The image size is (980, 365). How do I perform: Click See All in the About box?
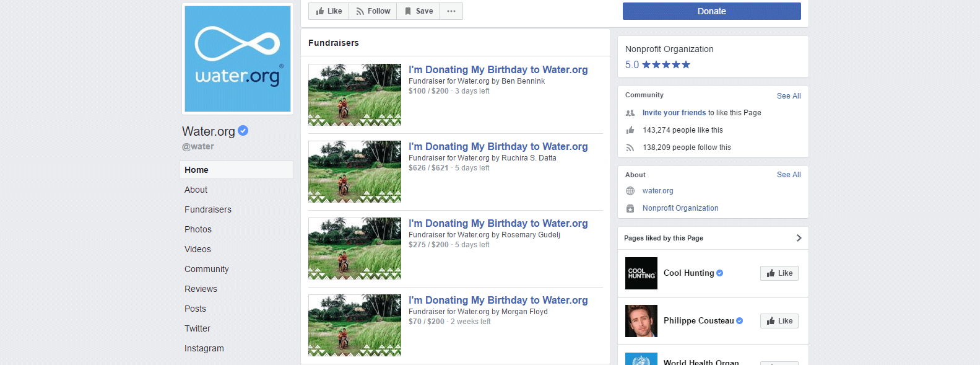tap(789, 175)
